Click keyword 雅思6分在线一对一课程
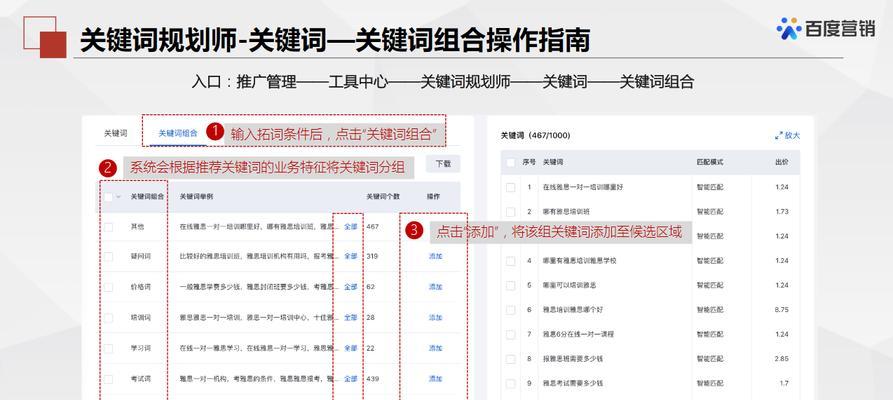 coord(578,334)
